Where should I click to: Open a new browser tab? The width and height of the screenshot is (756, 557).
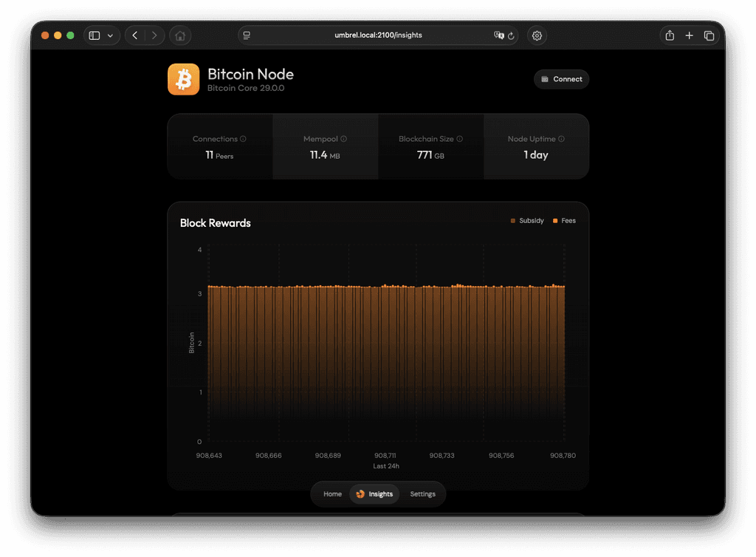tap(689, 35)
